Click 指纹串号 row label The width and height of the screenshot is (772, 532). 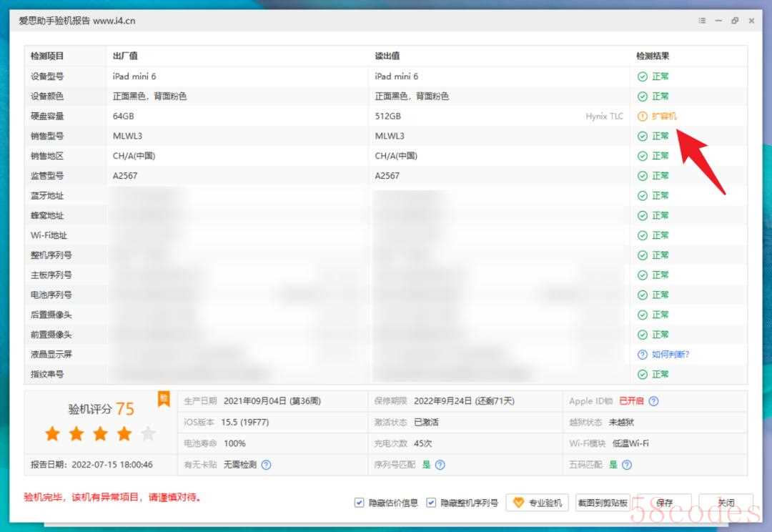pyautogui.click(x=47, y=375)
